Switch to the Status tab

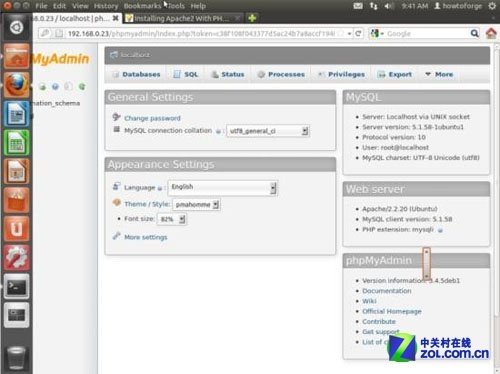228,74
